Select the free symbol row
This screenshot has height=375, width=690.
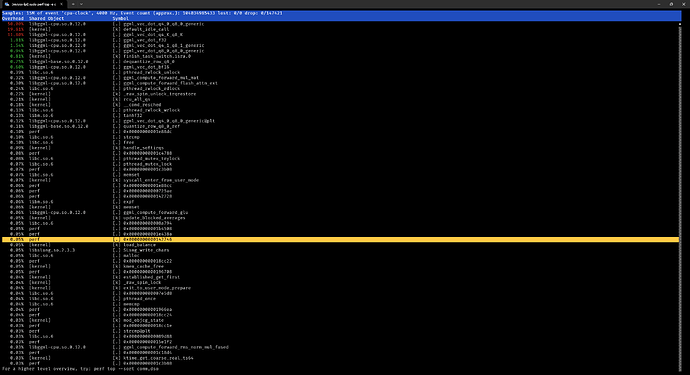(341, 142)
